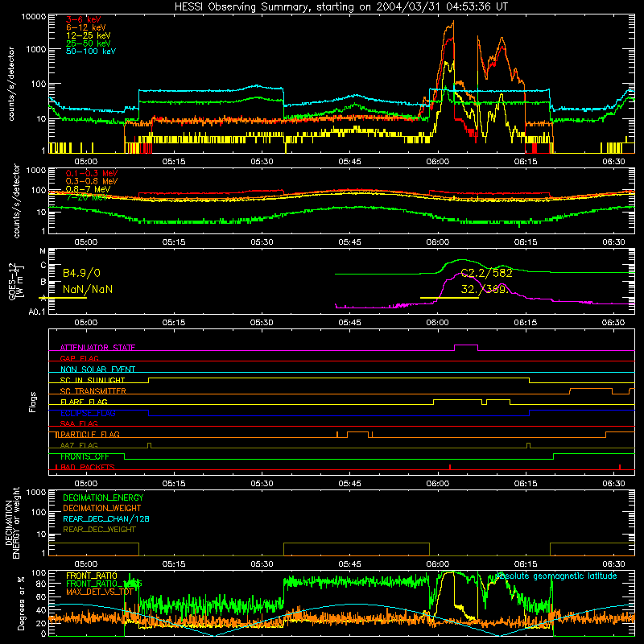
Task: Click the NON_SOLAR_EVENT flag label
Action: tap(97, 369)
